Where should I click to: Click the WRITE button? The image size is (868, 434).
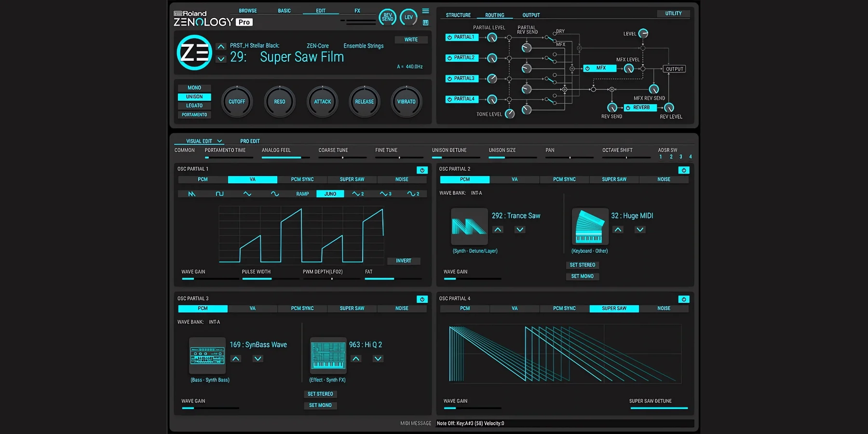pos(411,40)
